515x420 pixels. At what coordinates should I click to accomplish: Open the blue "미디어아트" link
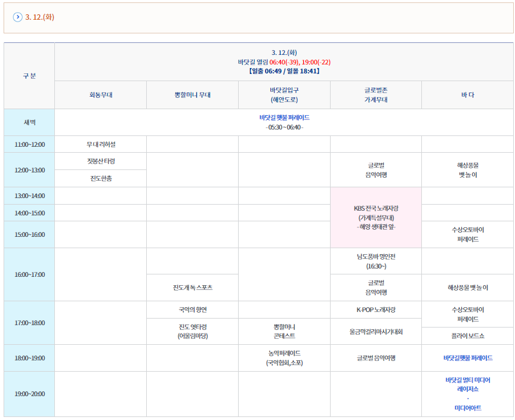coord(468,408)
